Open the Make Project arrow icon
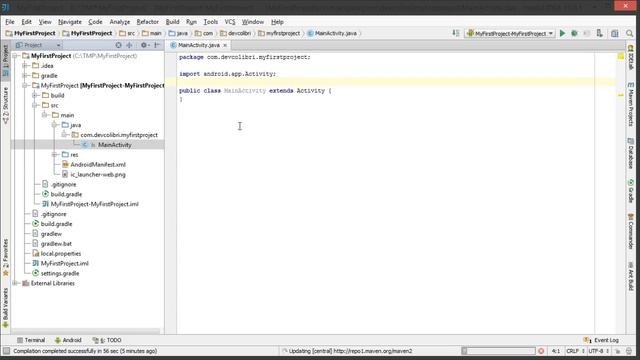 [456, 33]
